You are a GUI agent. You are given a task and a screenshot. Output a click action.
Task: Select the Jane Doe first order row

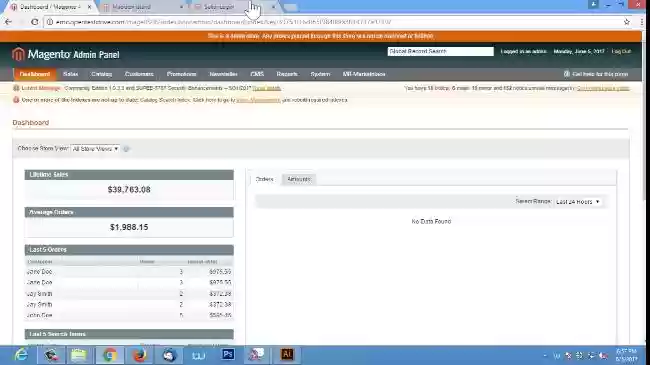point(129,272)
